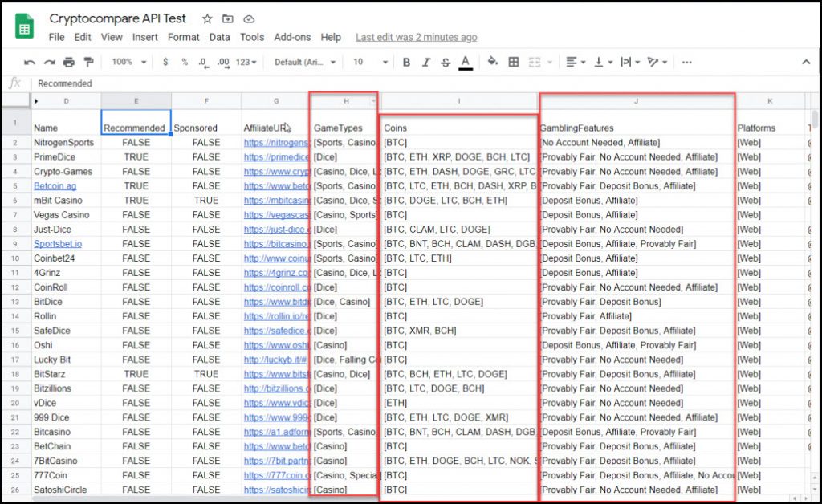Open the Data menu
The height and width of the screenshot is (504, 822).
220,37
